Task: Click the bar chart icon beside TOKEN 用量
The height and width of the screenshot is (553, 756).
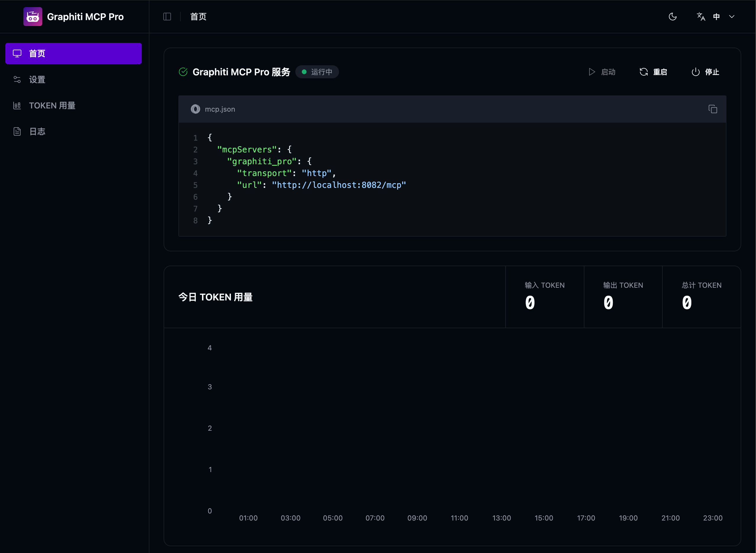Action: click(17, 105)
